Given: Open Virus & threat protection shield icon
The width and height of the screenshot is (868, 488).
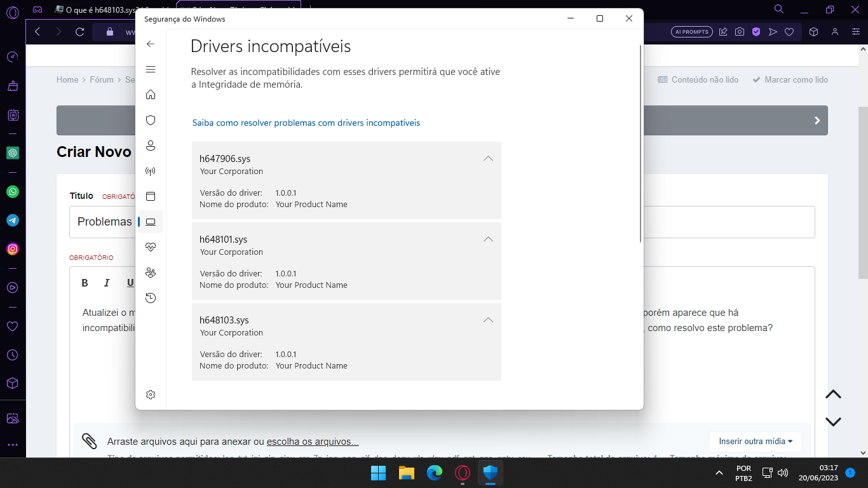Looking at the screenshot, I should click(x=151, y=120).
